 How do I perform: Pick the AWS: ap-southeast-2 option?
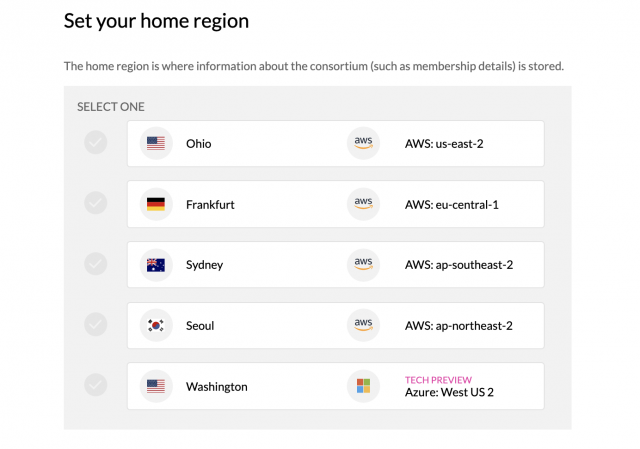459,265
